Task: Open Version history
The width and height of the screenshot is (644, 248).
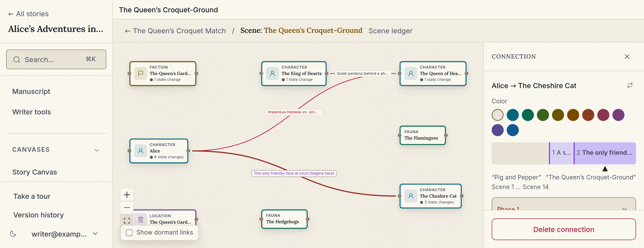Action: (38, 215)
